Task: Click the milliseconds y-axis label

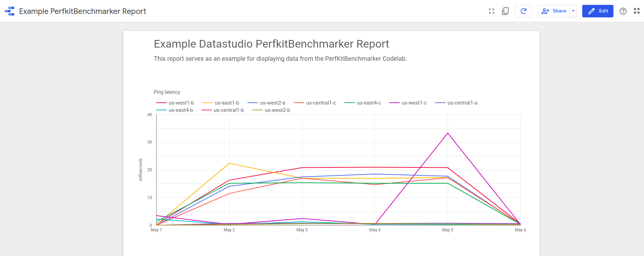Action: 141,170
